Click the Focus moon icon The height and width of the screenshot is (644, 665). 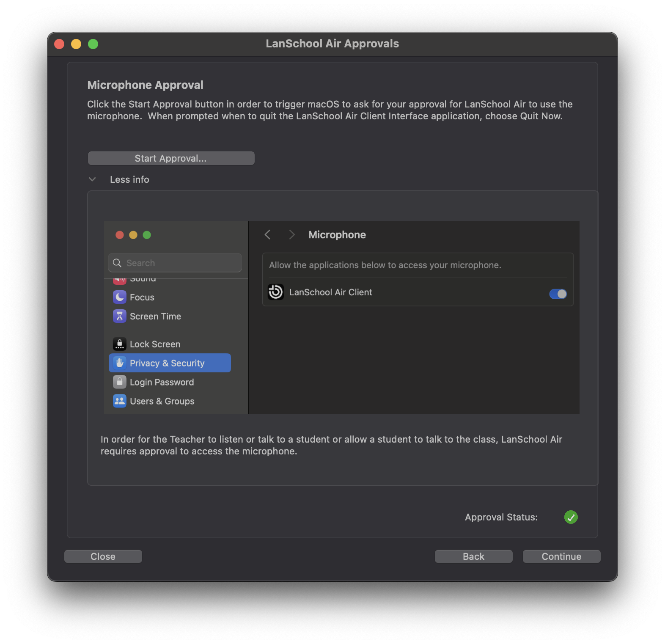(x=120, y=297)
